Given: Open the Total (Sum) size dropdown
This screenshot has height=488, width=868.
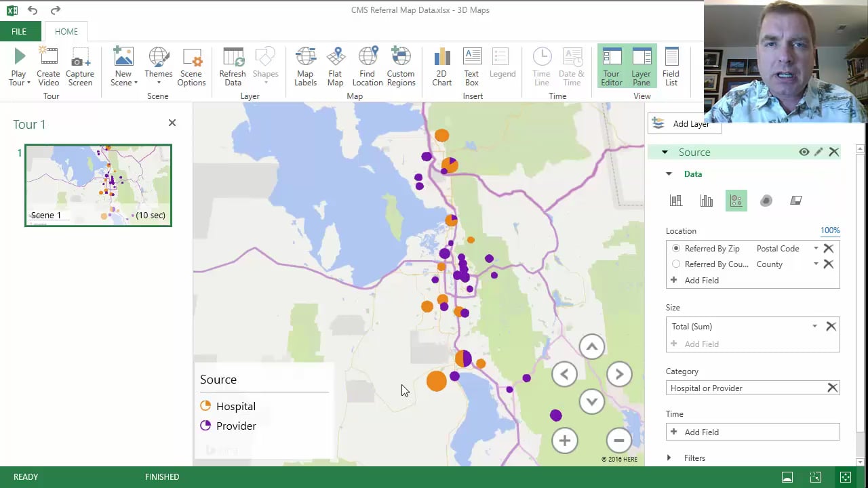Looking at the screenshot, I should tap(814, 327).
